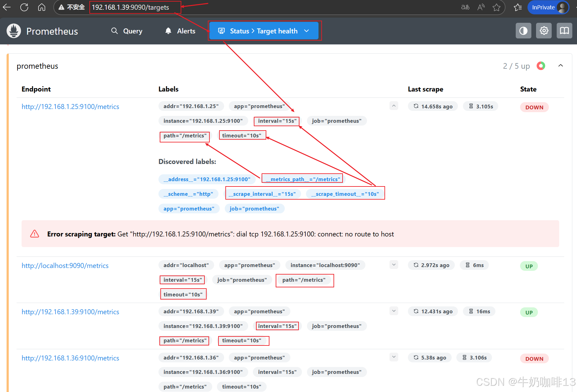The image size is (577, 392).
Task: Click the instance="192.168.1.25:9100" label
Action: (x=203, y=121)
